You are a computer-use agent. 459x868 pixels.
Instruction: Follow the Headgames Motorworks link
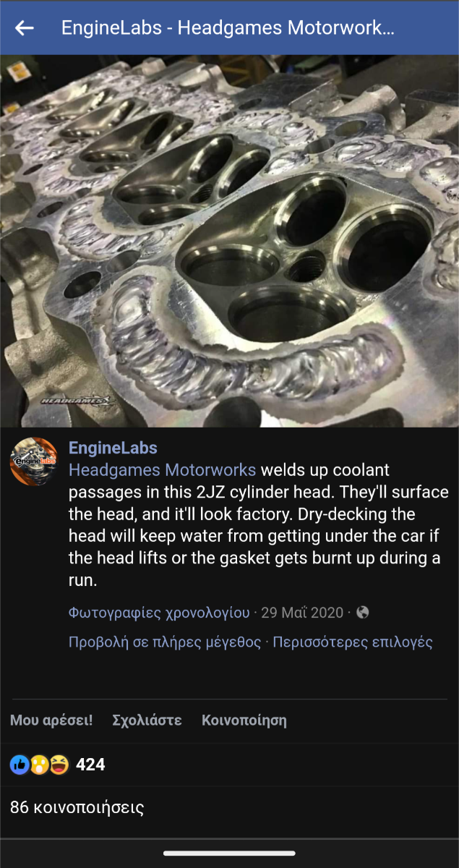[162, 470]
